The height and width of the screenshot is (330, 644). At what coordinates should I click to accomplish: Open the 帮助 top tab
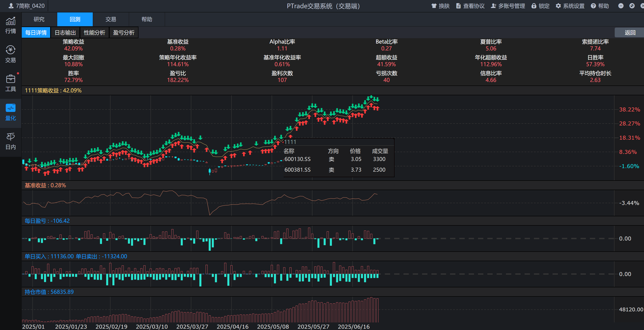146,19
